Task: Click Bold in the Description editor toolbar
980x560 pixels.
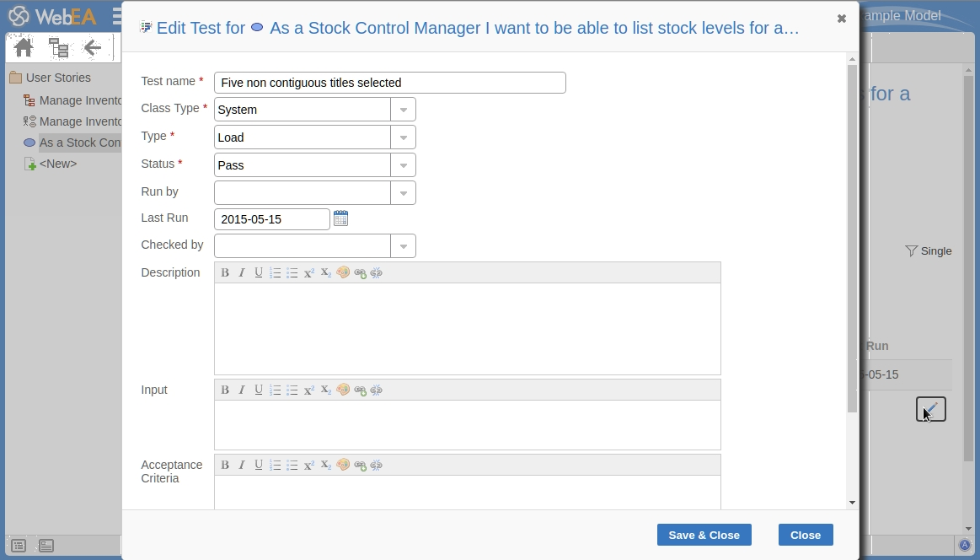Action: click(x=225, y=273)
